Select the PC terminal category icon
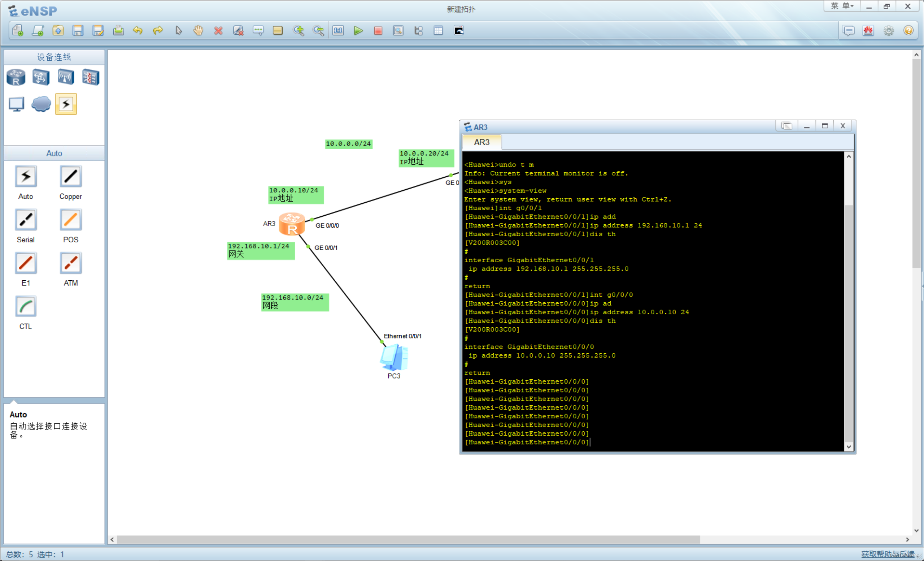The height and width of the screenshot is (561, 924). pos(16,104)
